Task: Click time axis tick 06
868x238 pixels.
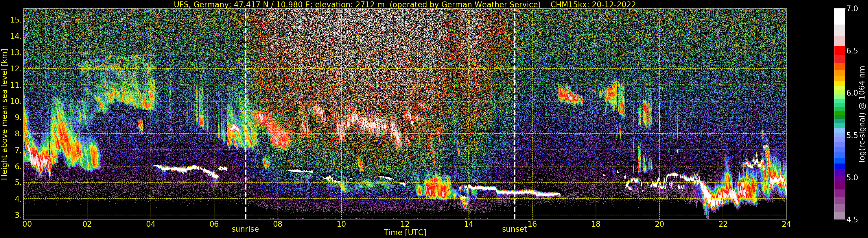Action: [214, 224]
